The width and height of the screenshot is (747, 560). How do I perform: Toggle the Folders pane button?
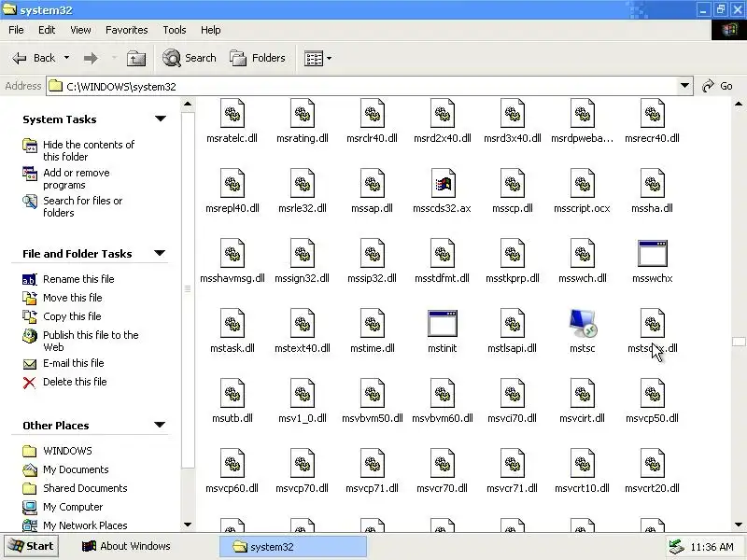pos(258,58)
